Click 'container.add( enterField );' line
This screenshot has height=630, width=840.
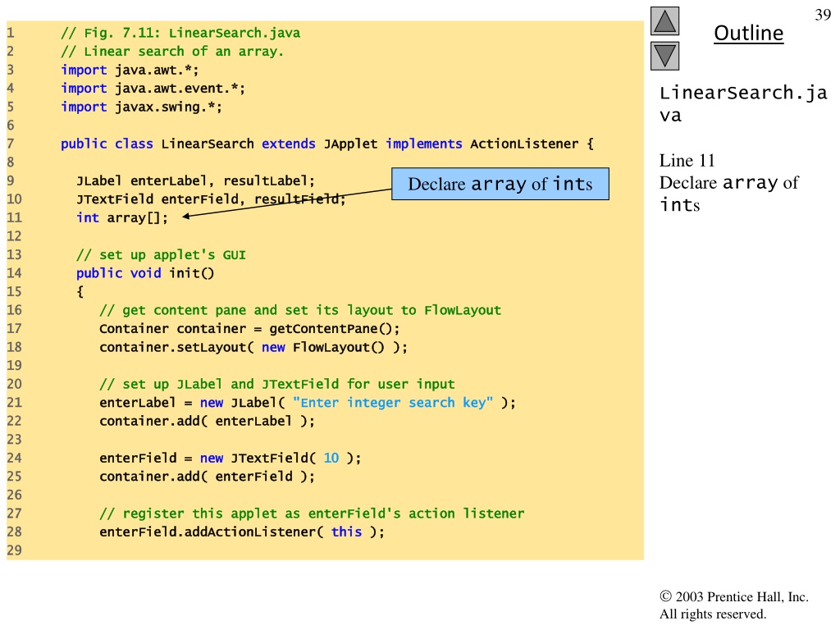tap(208, 477)
